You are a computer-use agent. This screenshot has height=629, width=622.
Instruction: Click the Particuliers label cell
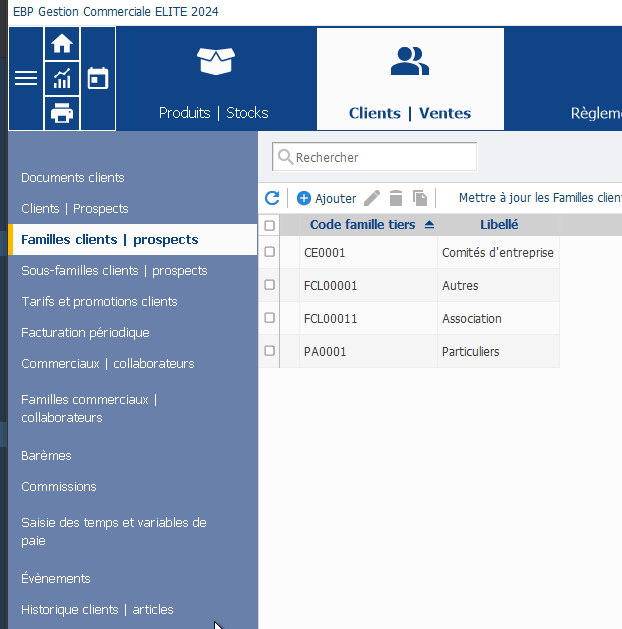498,351
